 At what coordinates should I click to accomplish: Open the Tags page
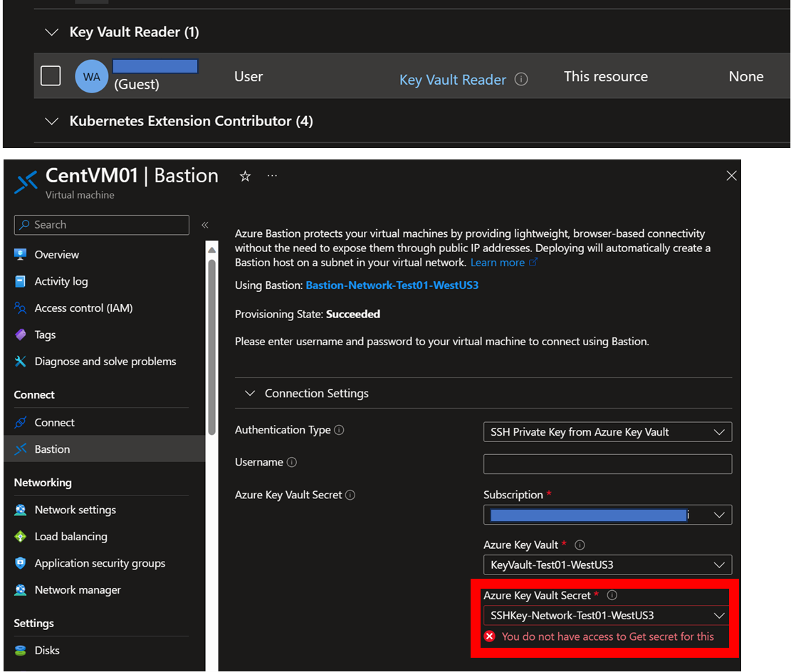(45, 335)
